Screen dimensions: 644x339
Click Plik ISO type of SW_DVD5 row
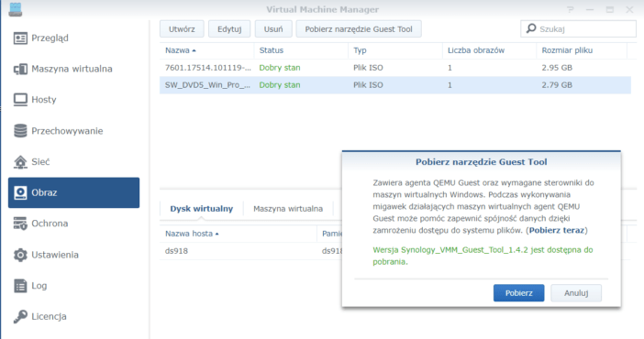pyautogui.click(x=368, y=85)
